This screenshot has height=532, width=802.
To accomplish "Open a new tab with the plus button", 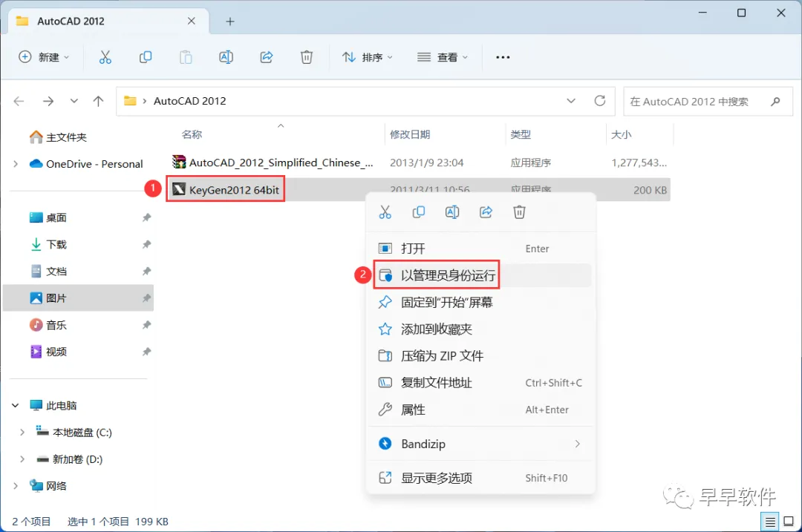I will click(230, 22).
